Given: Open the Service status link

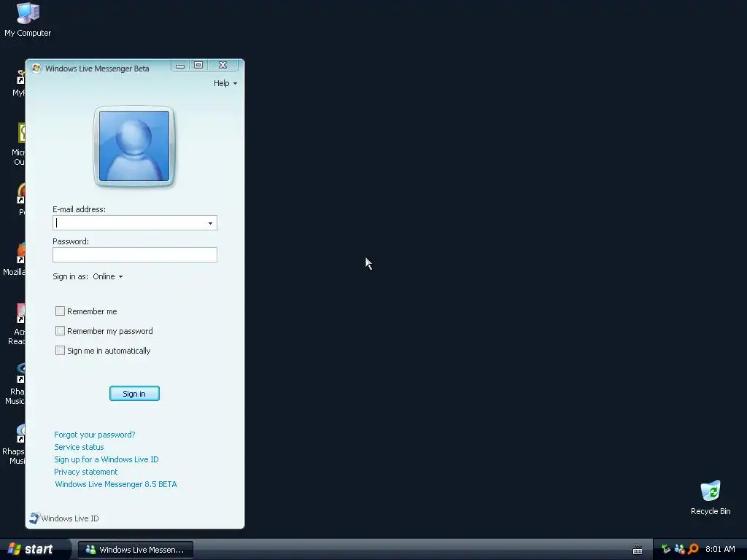Looking at the screenshot, I should (79, 447).
